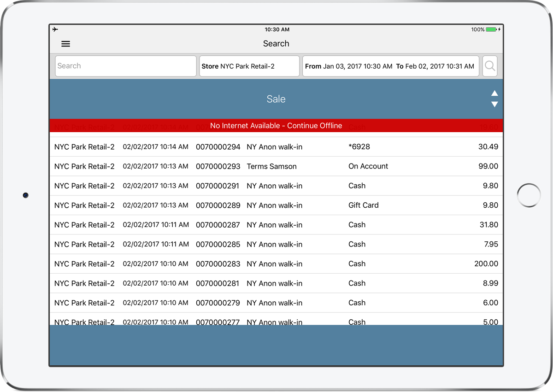The image size is (553, 392).
Task: Click the 99.00 amount
Action: tap(488, 166)
